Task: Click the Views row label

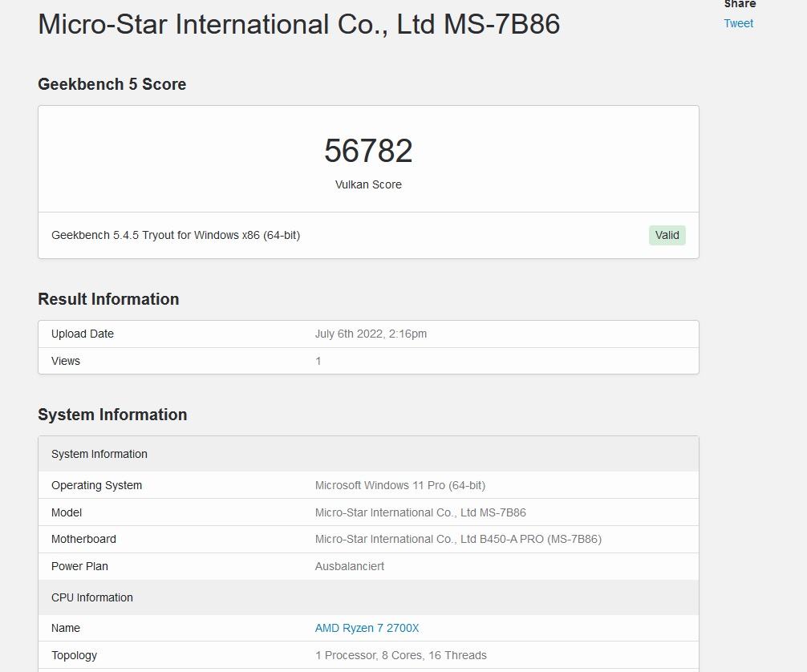Action: [x=65, y=361]
